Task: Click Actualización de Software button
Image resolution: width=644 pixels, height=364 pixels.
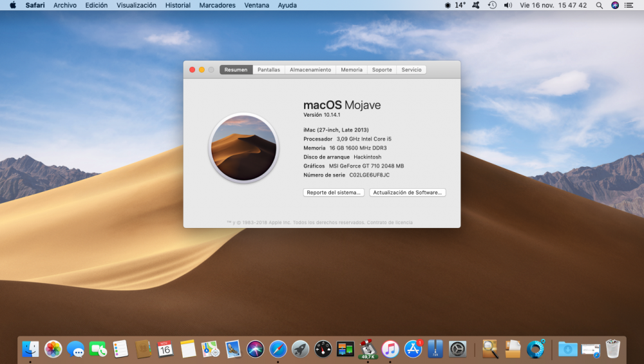Action: pos(408,192)
